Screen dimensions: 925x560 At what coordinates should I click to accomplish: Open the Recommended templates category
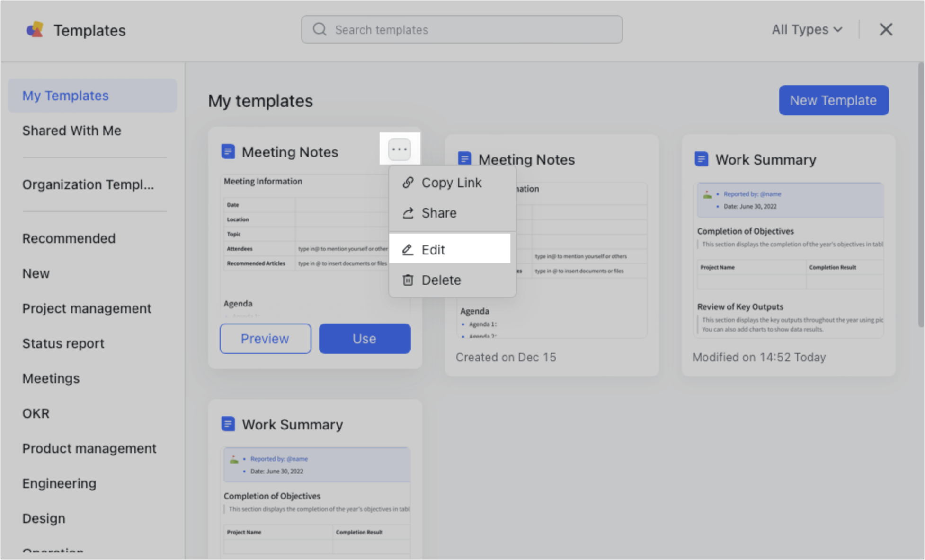pos(69,238)
